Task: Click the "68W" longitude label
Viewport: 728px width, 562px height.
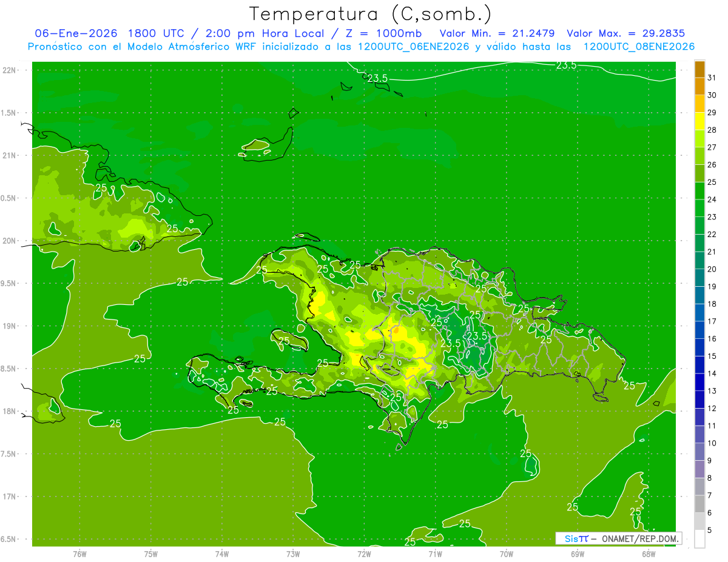Action: tap(649, 554)
